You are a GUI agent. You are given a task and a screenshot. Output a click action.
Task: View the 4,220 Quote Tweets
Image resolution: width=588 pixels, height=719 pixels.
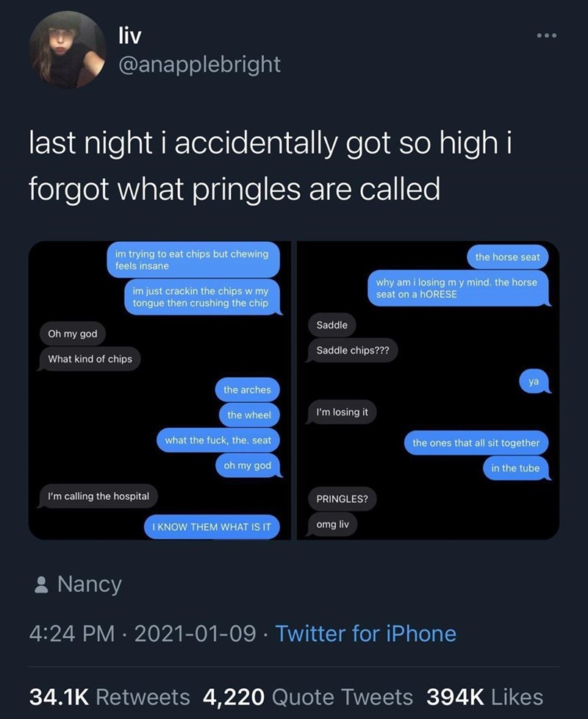[306, 696]
